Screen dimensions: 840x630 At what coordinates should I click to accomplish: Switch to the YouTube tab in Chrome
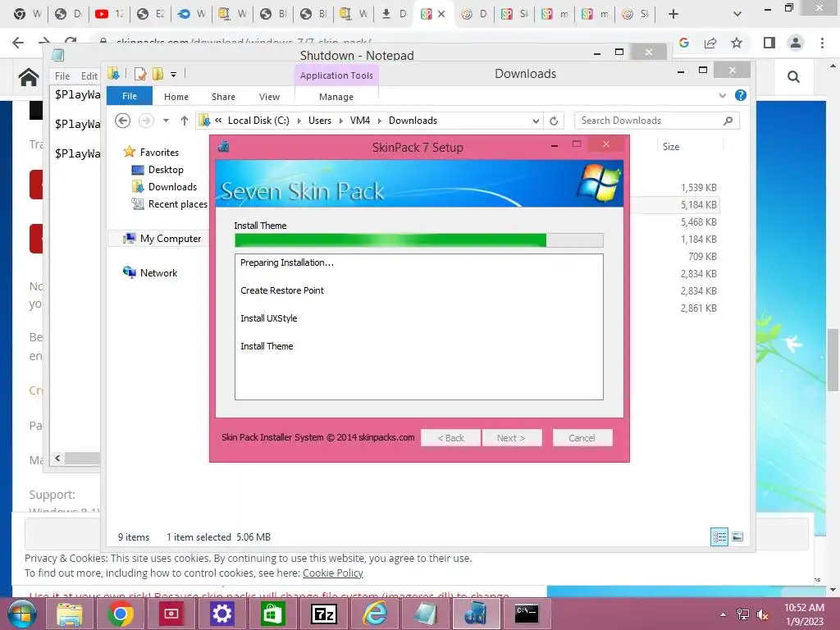[109, 14]
